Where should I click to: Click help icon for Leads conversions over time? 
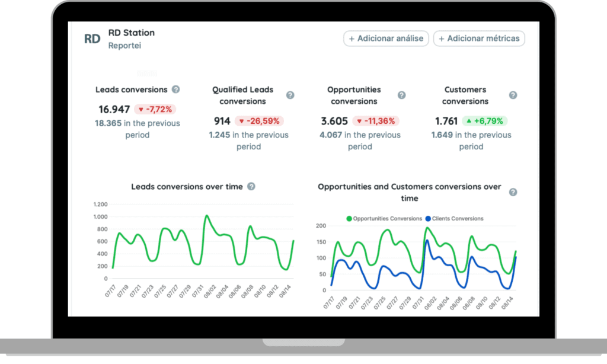click(x=251, y=187)
